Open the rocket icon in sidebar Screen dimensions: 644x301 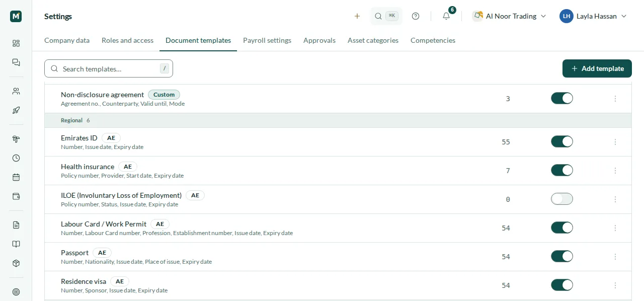[16, 110]
